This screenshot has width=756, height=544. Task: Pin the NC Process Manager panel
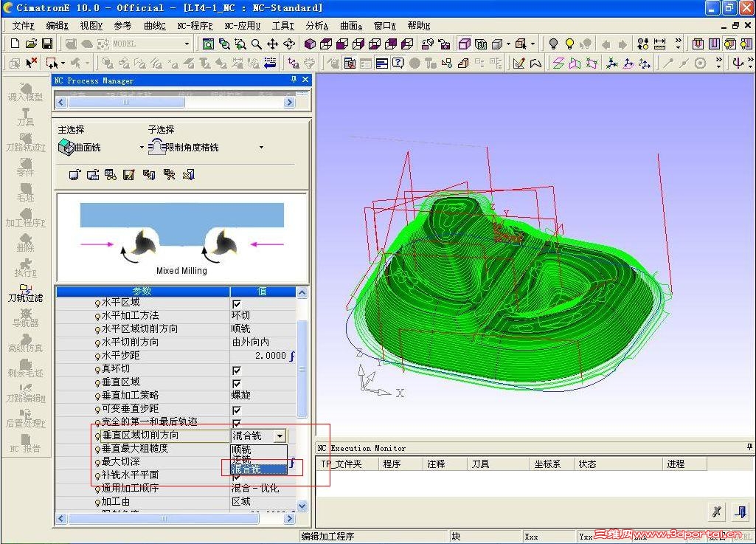coord(294,80)
